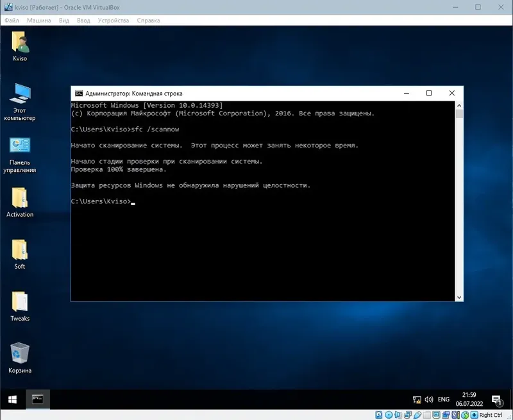
Task: Open the Activation folder on the desktop
Action: click(19, 199)
